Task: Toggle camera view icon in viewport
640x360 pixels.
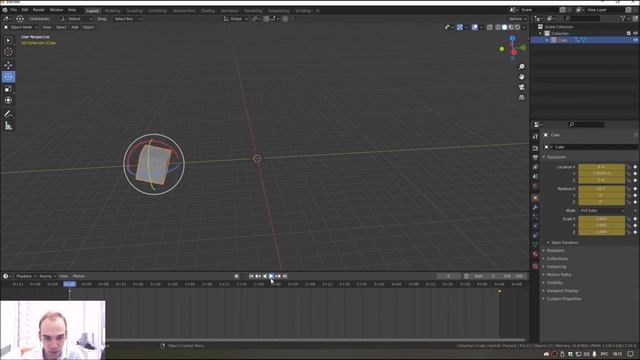Action: (x=522, y=87)
